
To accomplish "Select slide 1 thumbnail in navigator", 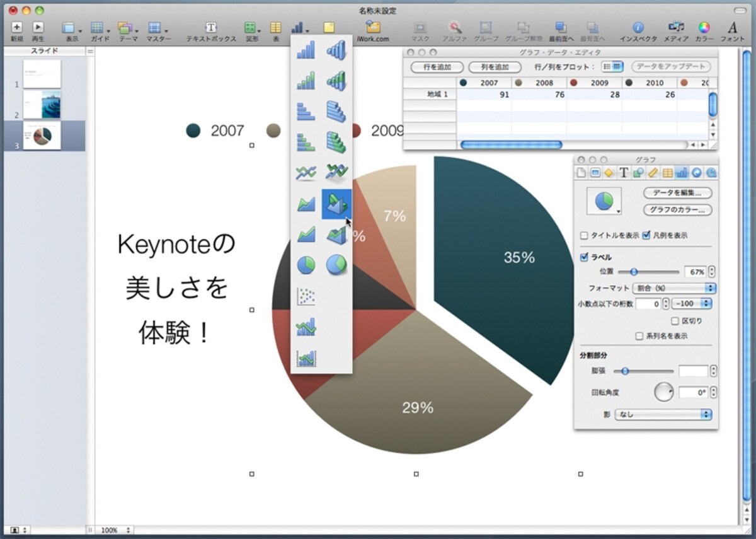I will (x=42, y=74).
